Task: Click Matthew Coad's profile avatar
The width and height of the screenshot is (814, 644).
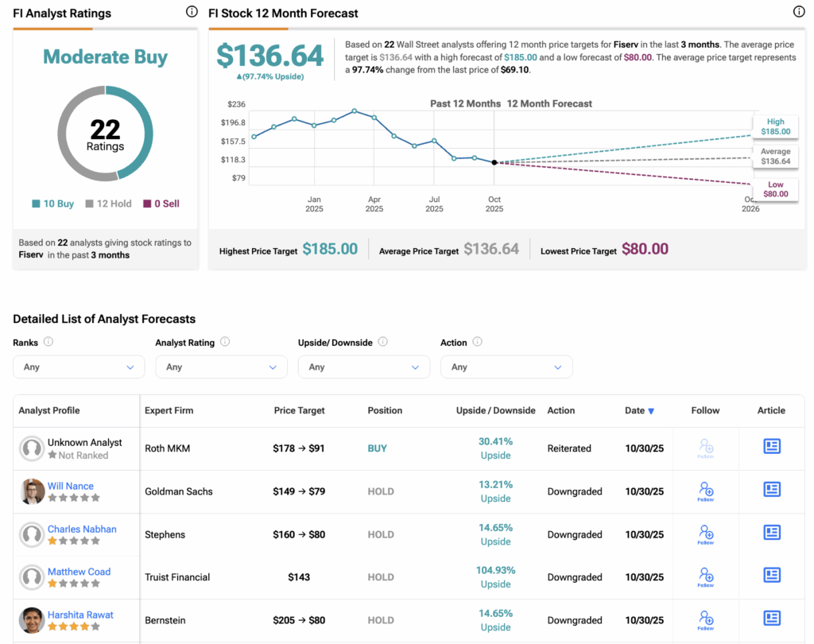Action: pyautogui.click(x=33, y=577)
